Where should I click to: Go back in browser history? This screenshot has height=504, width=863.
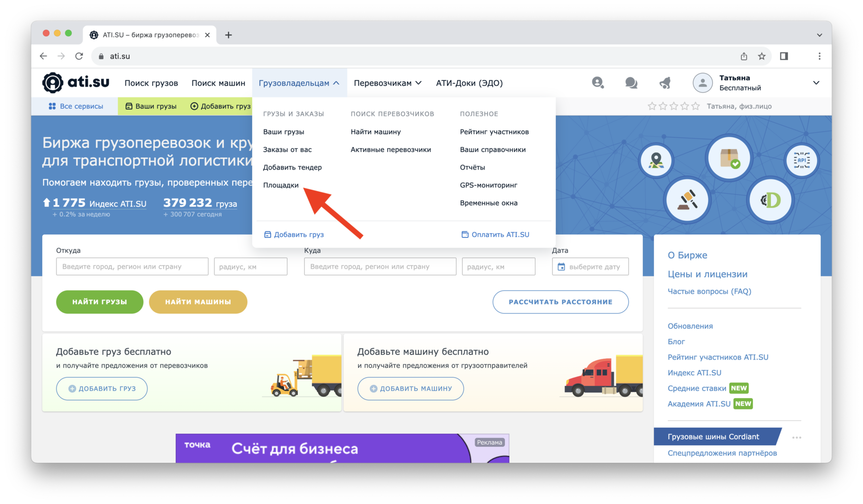43,56
